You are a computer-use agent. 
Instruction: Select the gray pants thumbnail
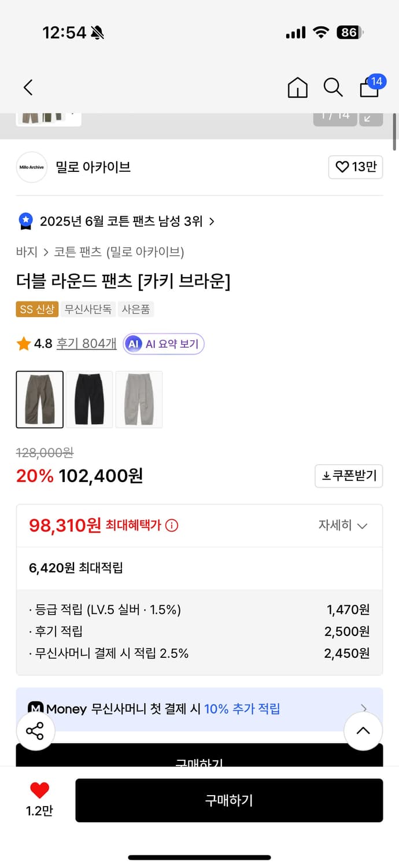pyautogui.click(x=139, y=399)
